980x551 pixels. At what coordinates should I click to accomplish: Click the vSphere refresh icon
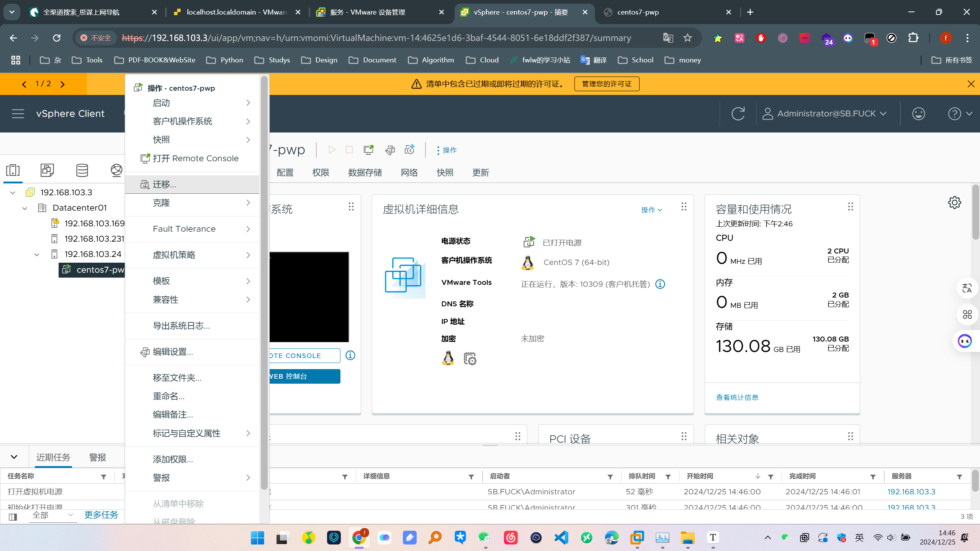[738, 114]
